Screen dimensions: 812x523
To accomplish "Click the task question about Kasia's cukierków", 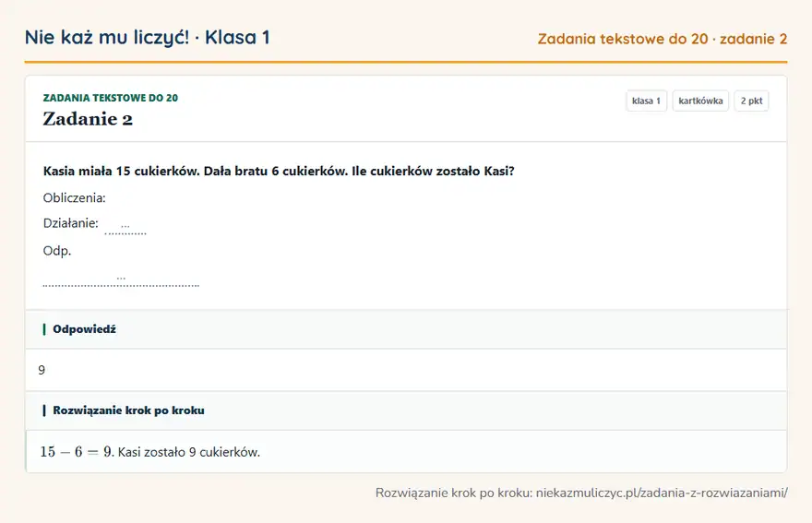I will pyautogui.click(x=279, y=172).
